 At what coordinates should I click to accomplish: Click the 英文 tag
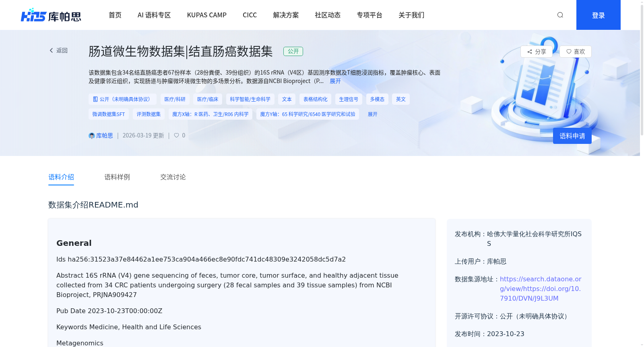tap(401, 99)
